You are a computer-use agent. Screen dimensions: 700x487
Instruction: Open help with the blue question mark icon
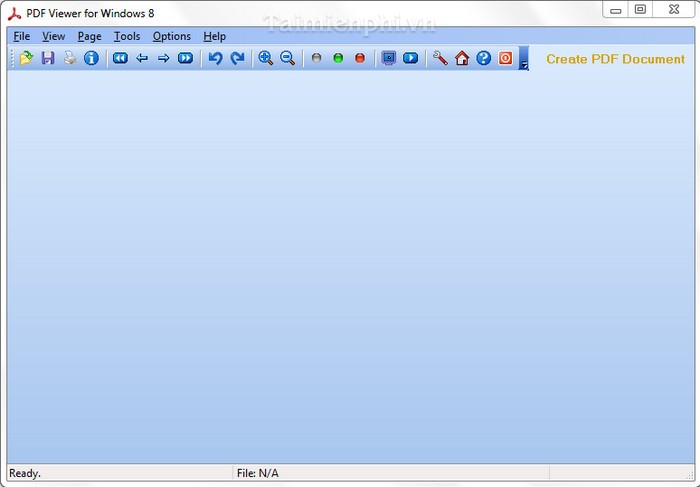pyautogui.click(x=483, y=58)
